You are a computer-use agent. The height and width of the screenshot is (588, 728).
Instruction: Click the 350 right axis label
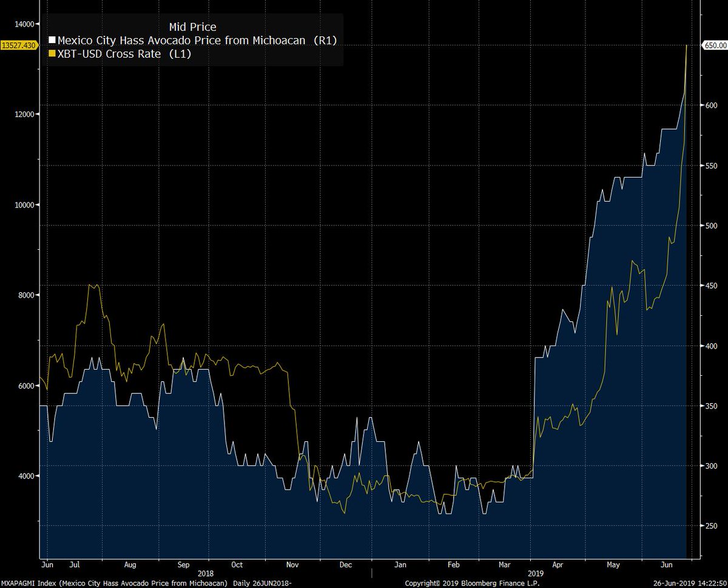click(x=711, y=406)
